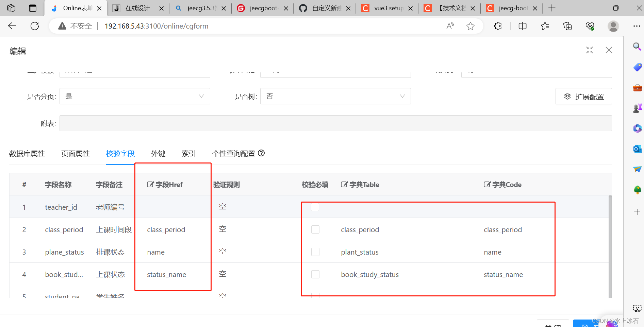Screen dimensions: 644x327
Task: Open sidebar Microsoft 365 icon
Action: (x=637, y=128)
